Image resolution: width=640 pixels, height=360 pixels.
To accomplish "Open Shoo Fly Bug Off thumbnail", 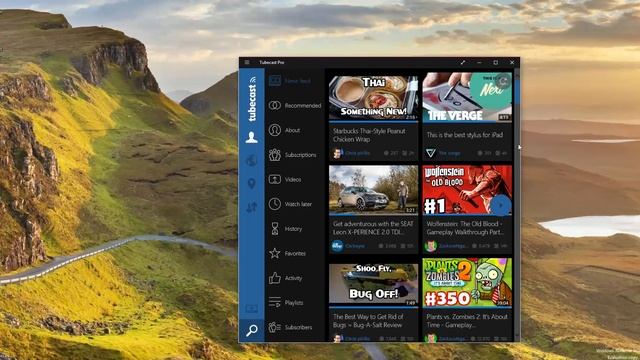I will coord(373,285).
